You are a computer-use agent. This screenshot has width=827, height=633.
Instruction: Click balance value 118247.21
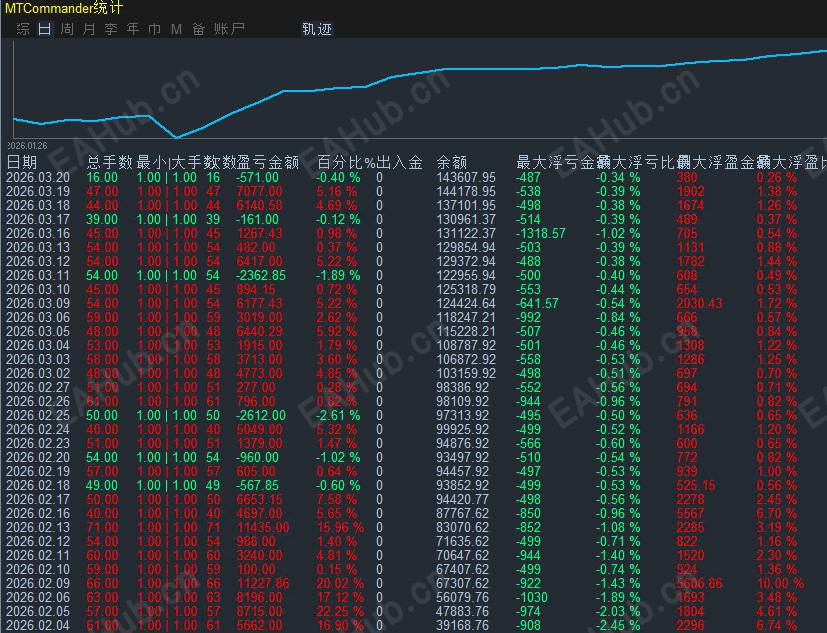pyautogui.click(x=466, y=317)
